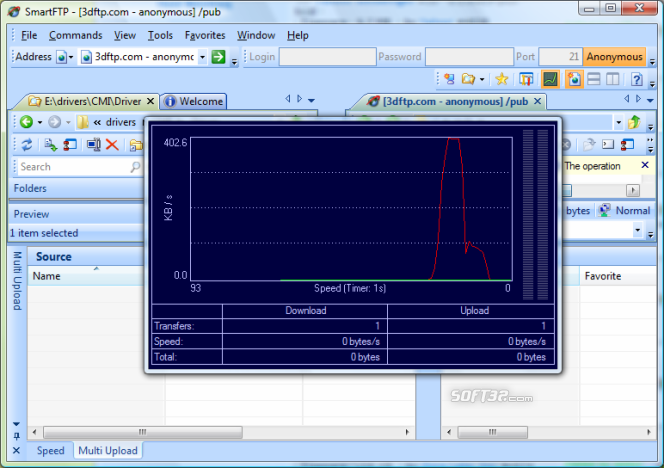Open right tab list dropdown arrow

click(x=650, y=100)
